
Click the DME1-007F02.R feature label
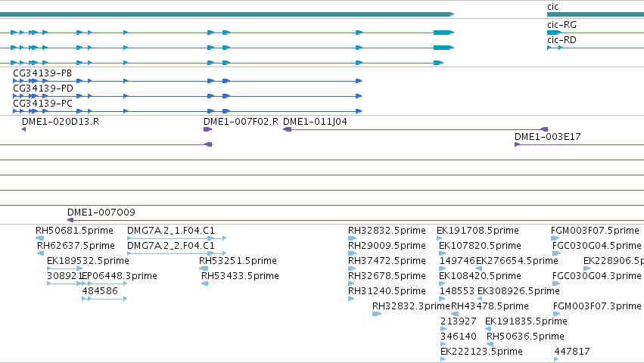click(241, 122)
